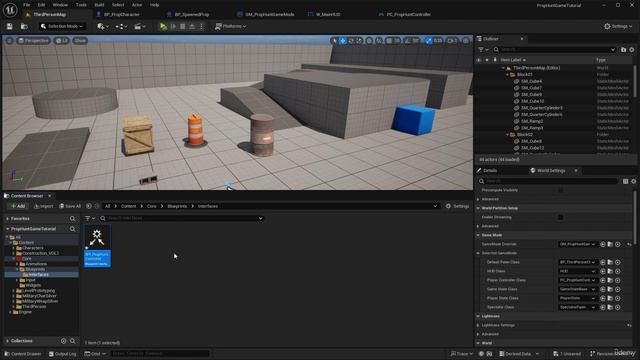The image size is (640, 360).
Task: Toggle scale snapping in the viewport
Action: pyautogui.click(x=428, y=41)
